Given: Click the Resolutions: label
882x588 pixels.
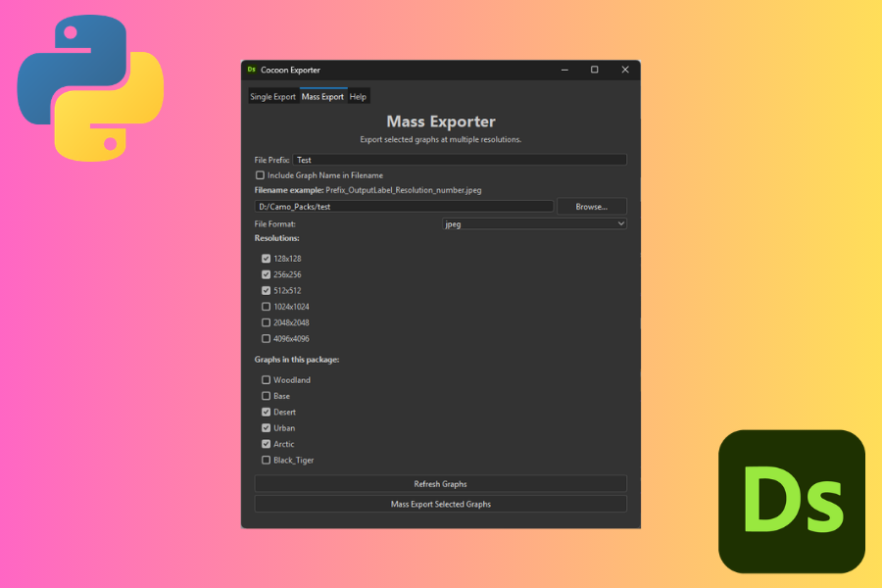Looking at the screenshot, I should coord(276,238).
